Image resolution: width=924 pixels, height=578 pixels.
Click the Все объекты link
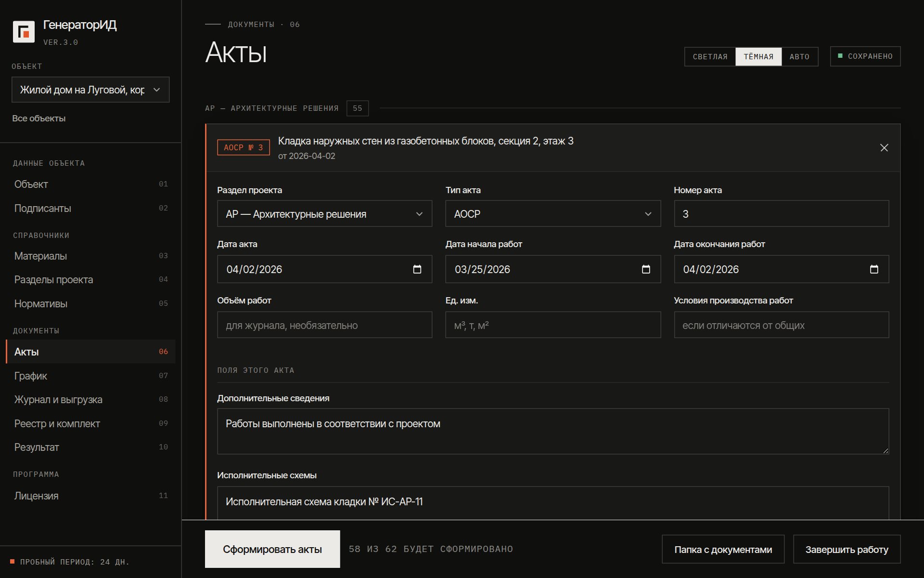(x=39, y=118)
